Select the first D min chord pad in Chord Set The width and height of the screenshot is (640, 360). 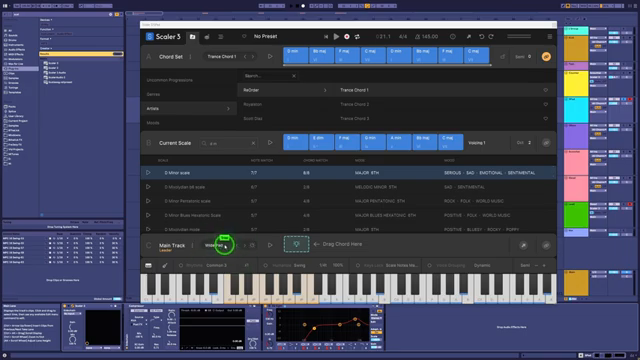(296, 56)
